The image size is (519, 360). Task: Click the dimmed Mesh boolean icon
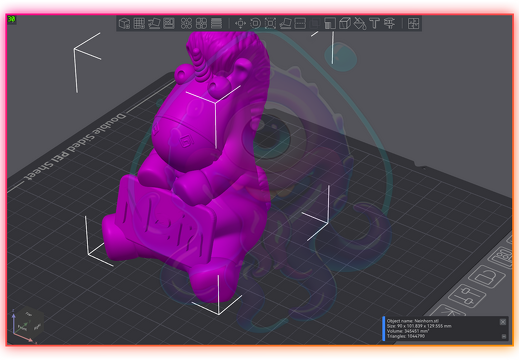pos(315,24)
